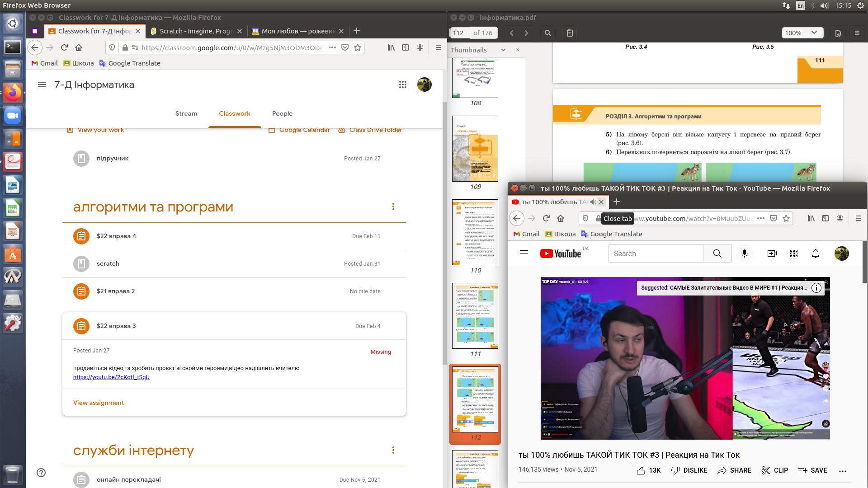Click the YouTube create video icon

pyautogui.click(x=772, y=253)
